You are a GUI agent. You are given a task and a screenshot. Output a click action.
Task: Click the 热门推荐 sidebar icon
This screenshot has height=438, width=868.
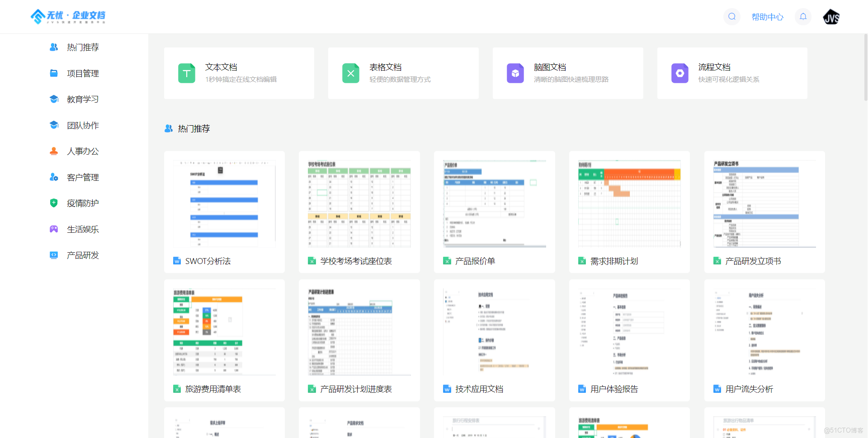point(54,47)
